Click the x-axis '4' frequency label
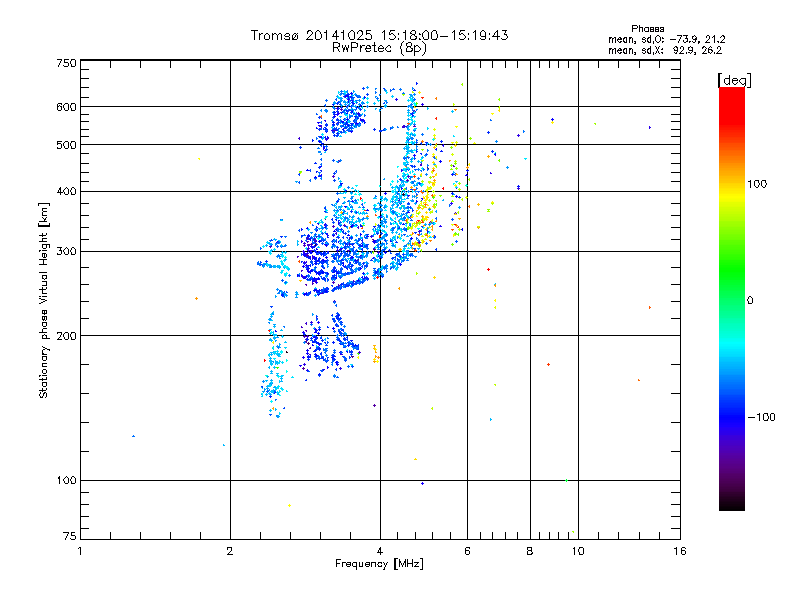 380,551
